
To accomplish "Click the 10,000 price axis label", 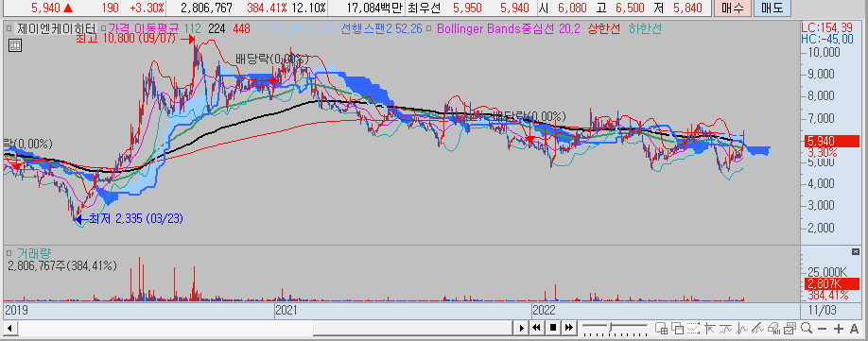I will tap(825, 52).
